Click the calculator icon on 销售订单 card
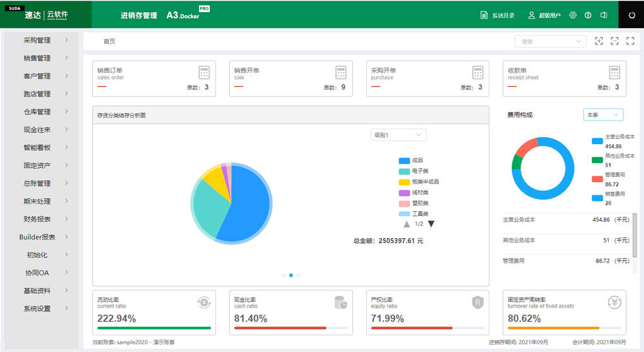The width and height of the screenshot is (644, 352). (x=204, y=72)
